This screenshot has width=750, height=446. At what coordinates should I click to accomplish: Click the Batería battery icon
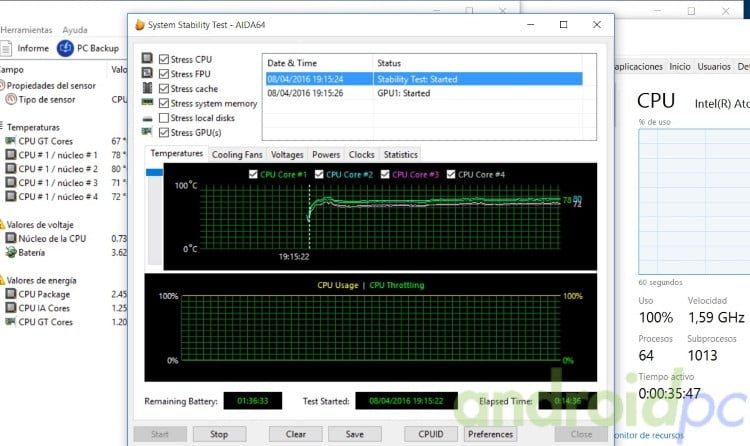[11, 252]
